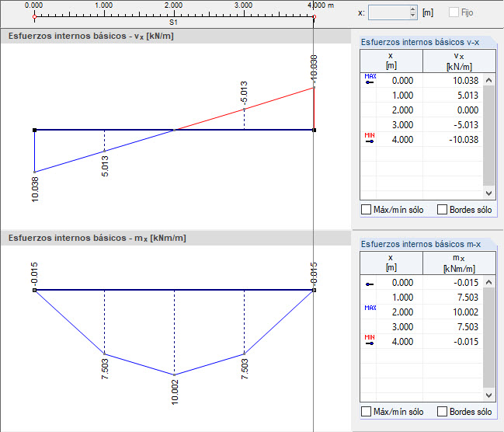The image size is (504, 432).
Task: Click the start marker on the ruler
Action: pyautogui.click(x=34, y=16)
